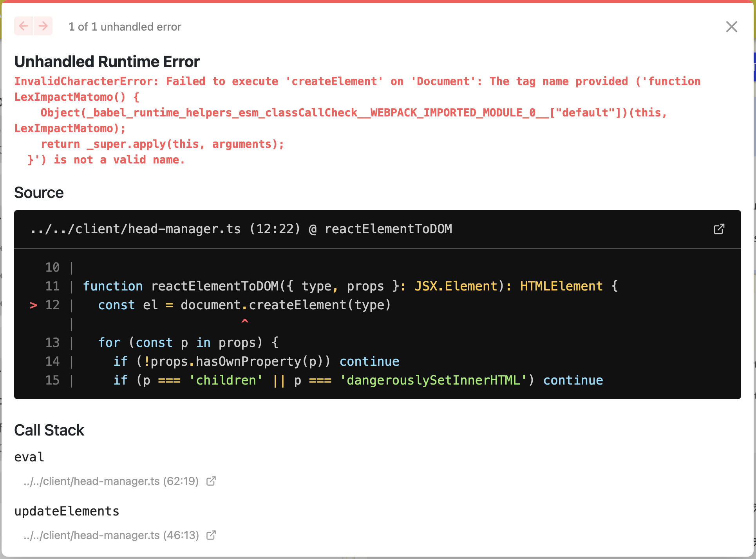Screen dimensions: 756x559
Task: Click the red caret under createElement
Action: (x=245, y=321)
